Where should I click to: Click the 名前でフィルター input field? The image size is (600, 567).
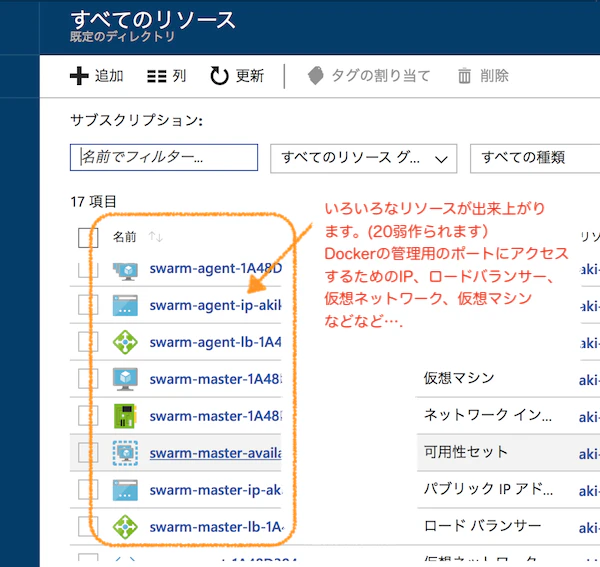(164, 157)
